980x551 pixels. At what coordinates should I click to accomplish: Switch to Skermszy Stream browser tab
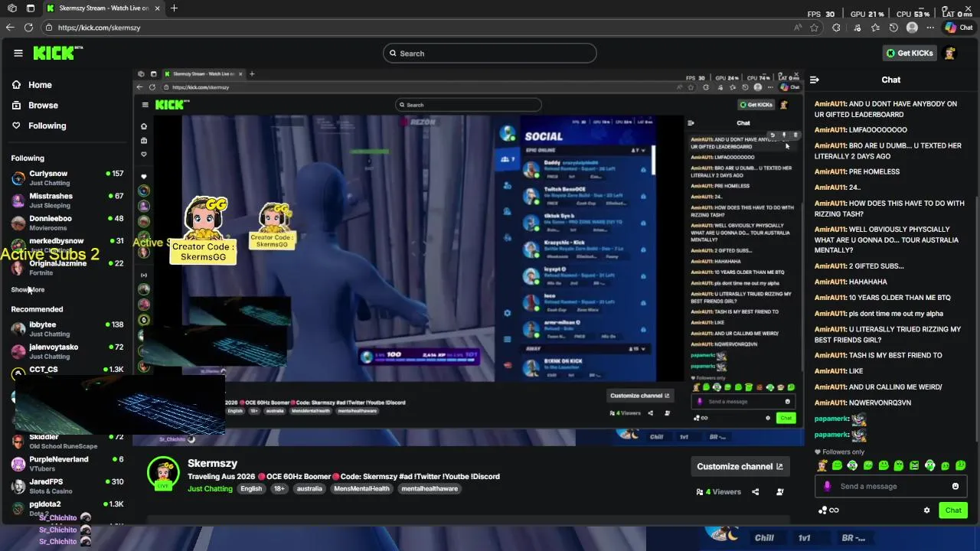pos(103,8)
